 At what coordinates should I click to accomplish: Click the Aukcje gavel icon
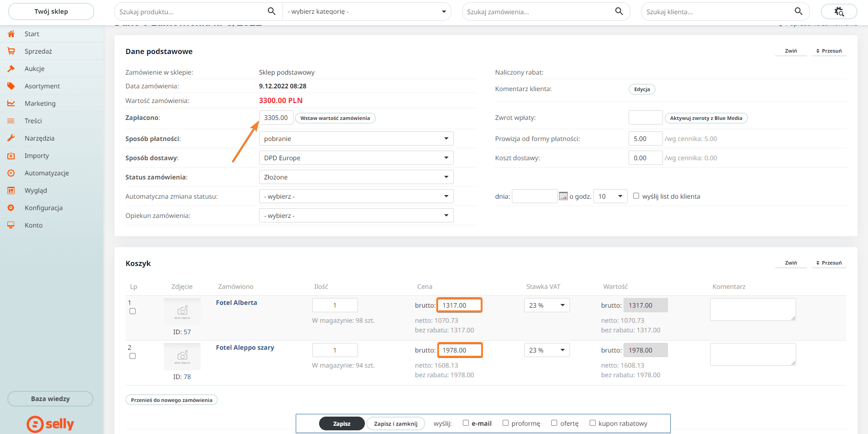pos(11,69)
